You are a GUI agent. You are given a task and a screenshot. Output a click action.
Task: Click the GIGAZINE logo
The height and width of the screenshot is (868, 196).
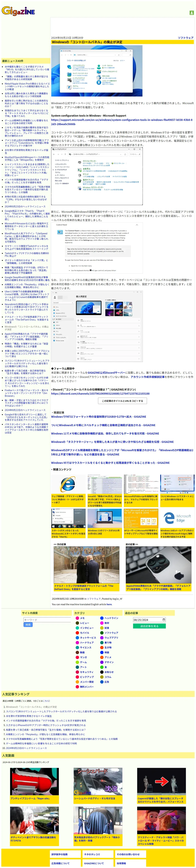tap(18, 11)
